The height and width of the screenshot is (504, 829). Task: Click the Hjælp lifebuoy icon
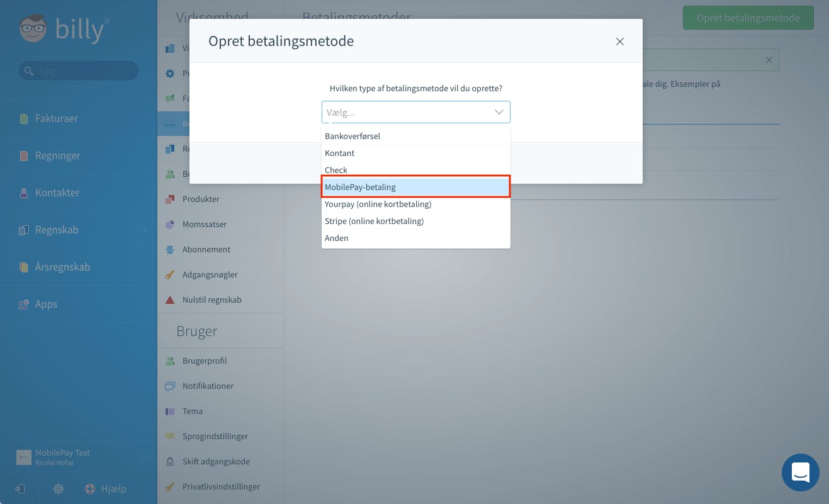pyautogui.click(x=89, y=489)
